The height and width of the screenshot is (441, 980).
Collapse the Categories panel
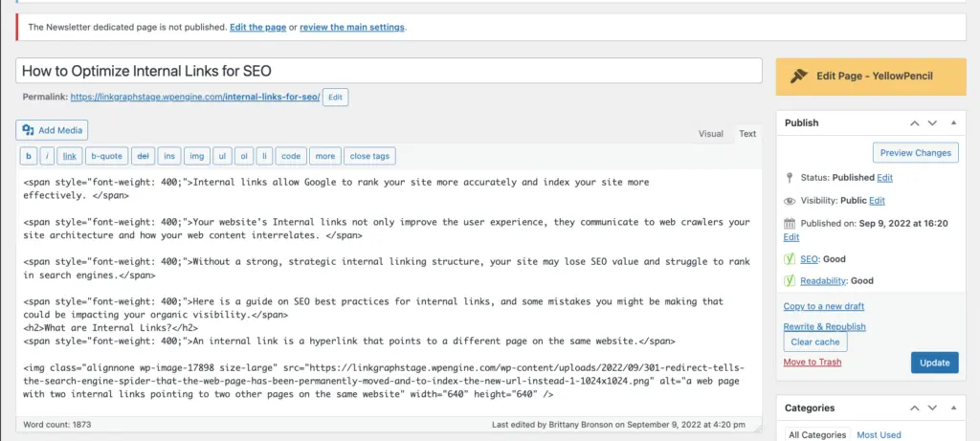click(x=953, y=408)
